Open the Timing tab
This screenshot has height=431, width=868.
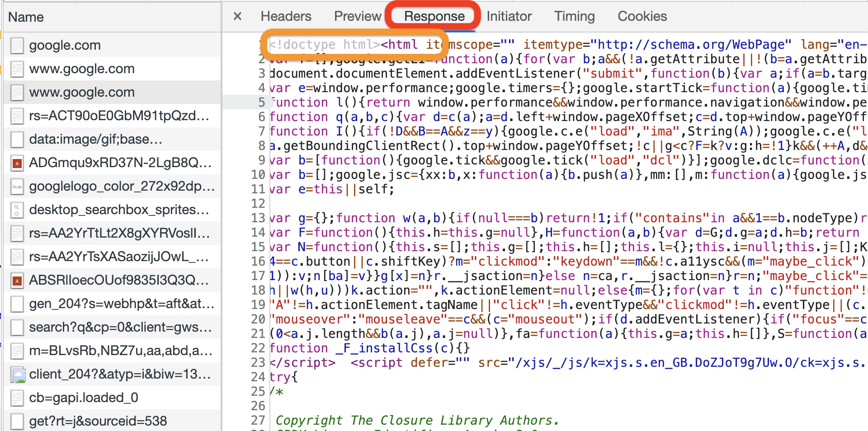[575, 17]
